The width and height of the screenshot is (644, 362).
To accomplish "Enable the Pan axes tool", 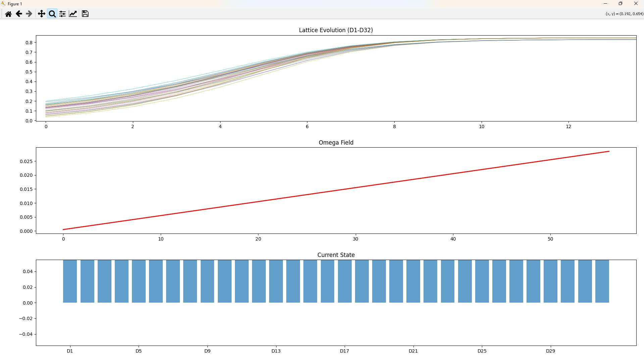I will click(41, 14).
